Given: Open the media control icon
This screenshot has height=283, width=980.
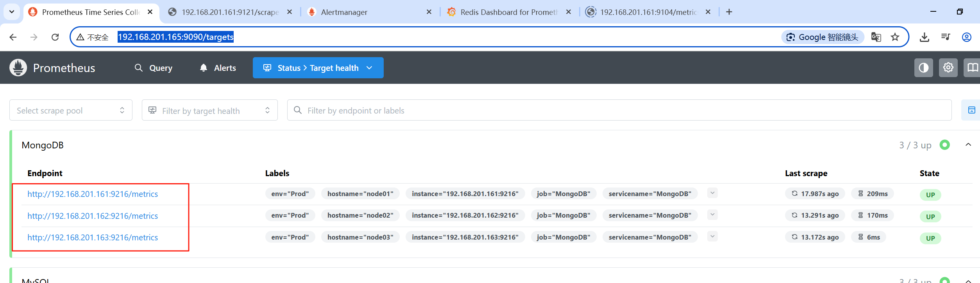Looking at the screenshot, I should click(x=946, y=37).
